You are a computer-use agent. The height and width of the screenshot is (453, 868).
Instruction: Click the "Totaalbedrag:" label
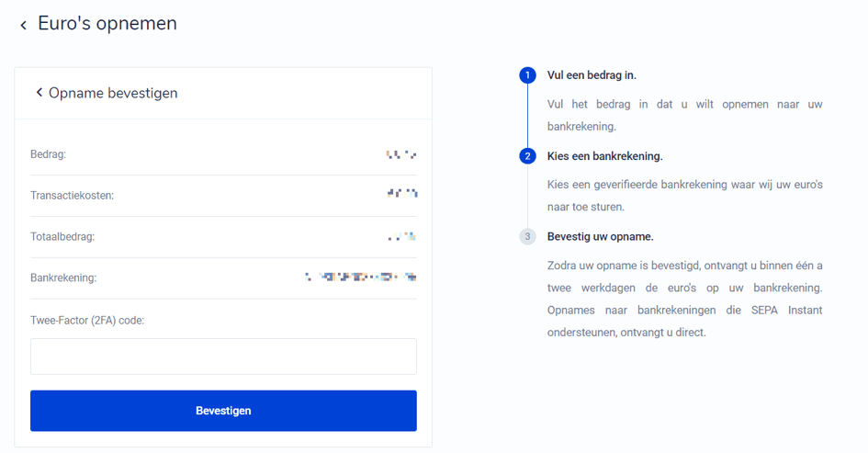pos(62,236)
